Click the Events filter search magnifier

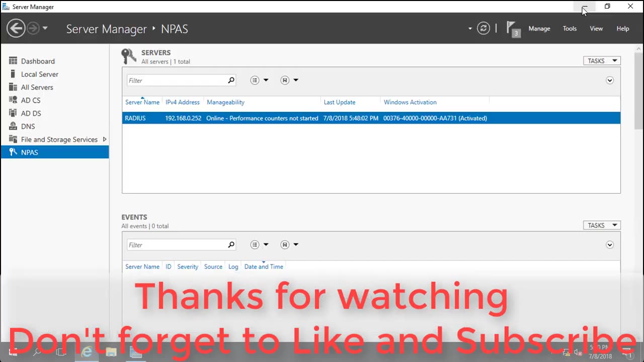[231, 245]
